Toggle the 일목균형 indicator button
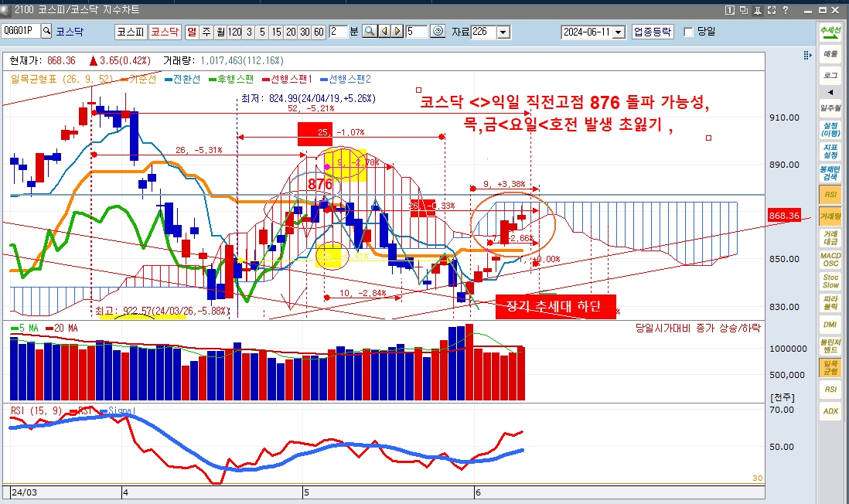The image size is (849, 504). (x=830, y=368)
